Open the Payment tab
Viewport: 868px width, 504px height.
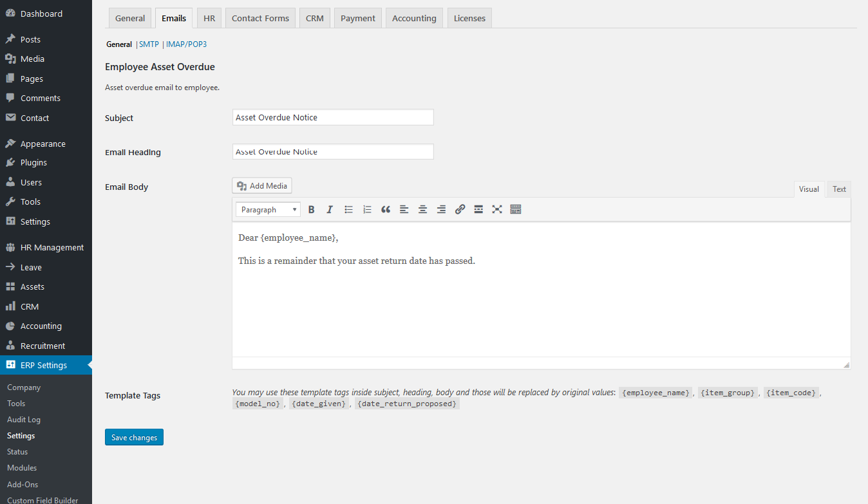pos(358,18)
